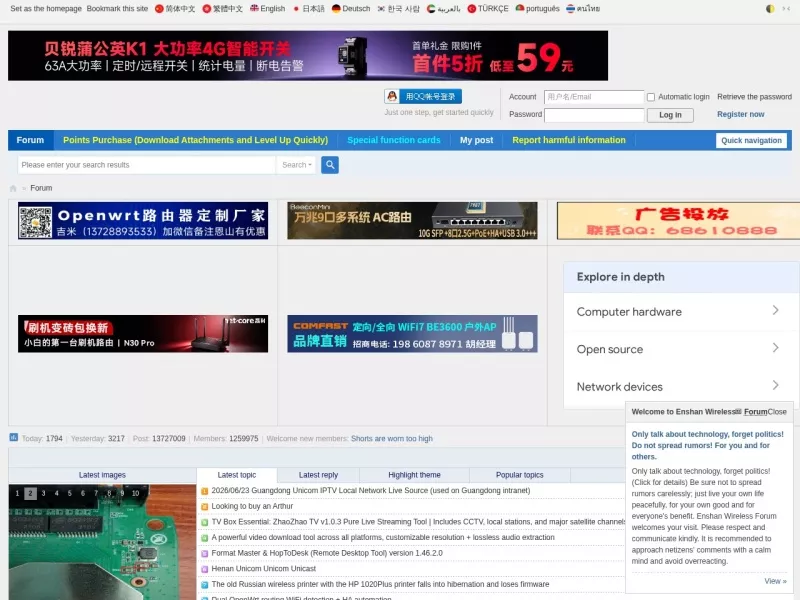The width and height of the screenshot is (800, 600).
Task: Switch language to Traditional Chinese 繁體中文
Action: [222, 9]
